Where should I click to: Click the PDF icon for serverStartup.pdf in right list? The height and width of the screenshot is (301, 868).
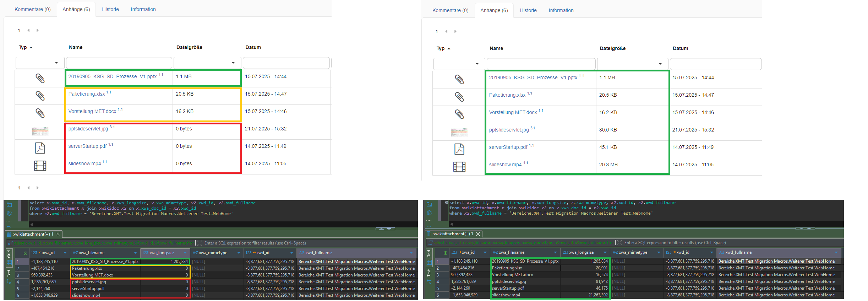coord(459,149)
